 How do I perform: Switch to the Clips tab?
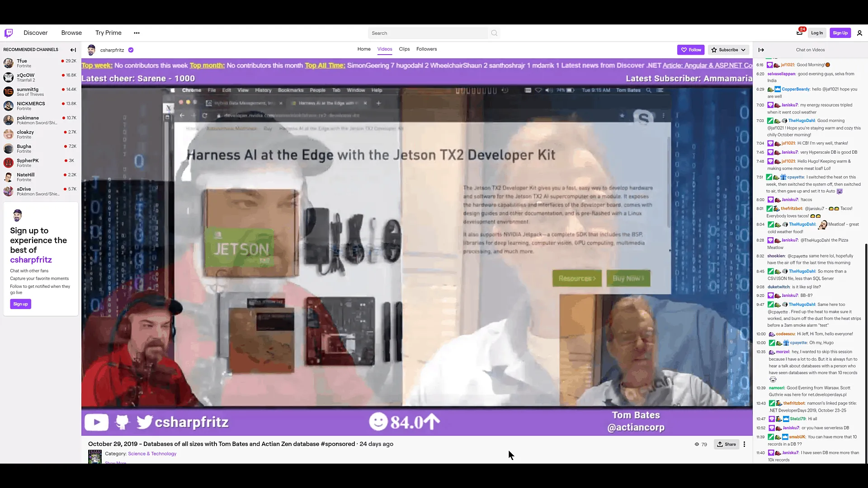pyautogui.click(x=404, y=49)
